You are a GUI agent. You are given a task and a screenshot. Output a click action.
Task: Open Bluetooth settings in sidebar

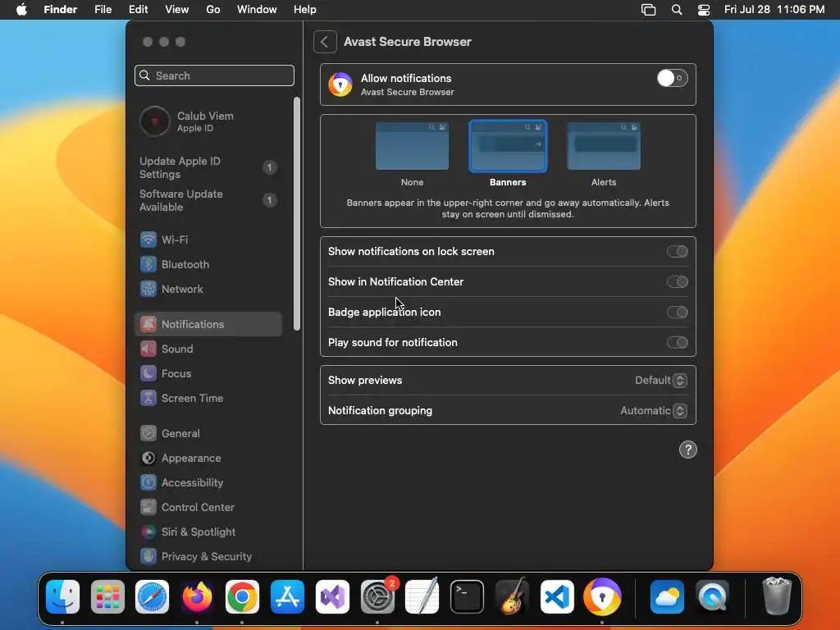208,264
